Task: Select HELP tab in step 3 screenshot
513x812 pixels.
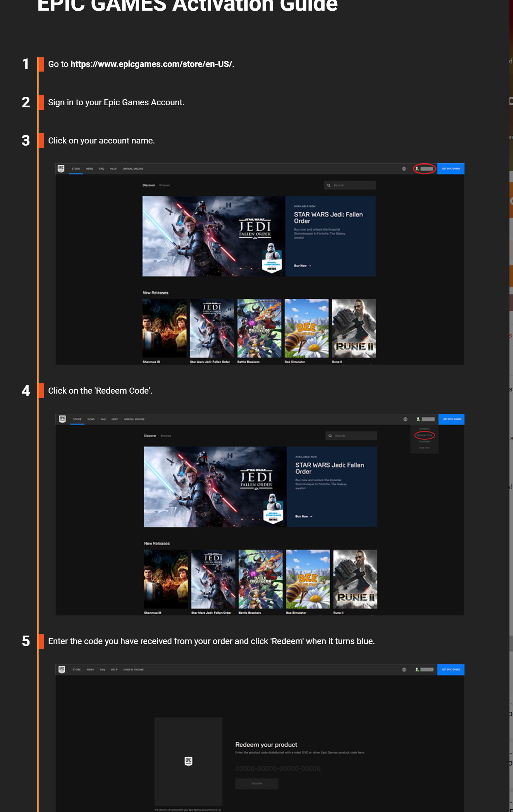Action: point(113,169)
